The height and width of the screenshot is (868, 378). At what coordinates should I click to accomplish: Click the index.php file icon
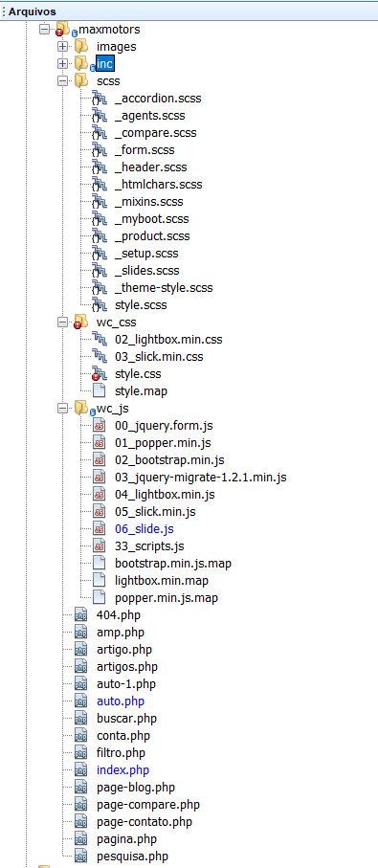tap(81, 769)
